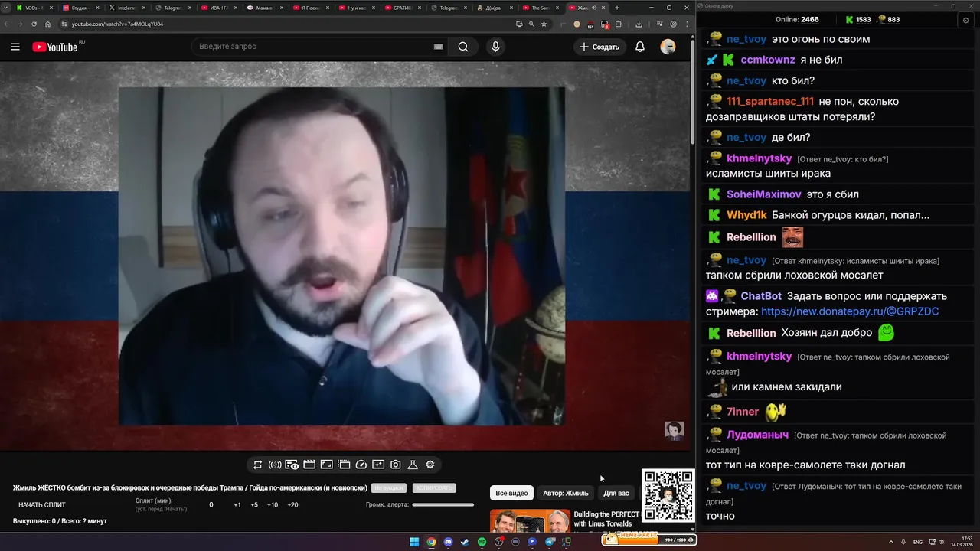Click the 'На аукцион' button
The image size is (980, 551).
pos(389,488)
